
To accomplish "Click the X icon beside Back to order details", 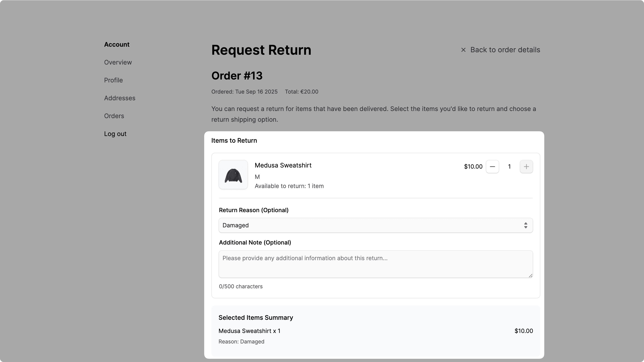I will (x=463, y=50).
